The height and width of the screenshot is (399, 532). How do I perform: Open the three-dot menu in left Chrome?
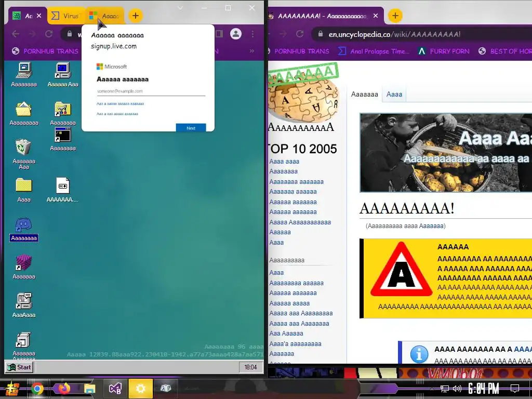(x=253, y=34)
